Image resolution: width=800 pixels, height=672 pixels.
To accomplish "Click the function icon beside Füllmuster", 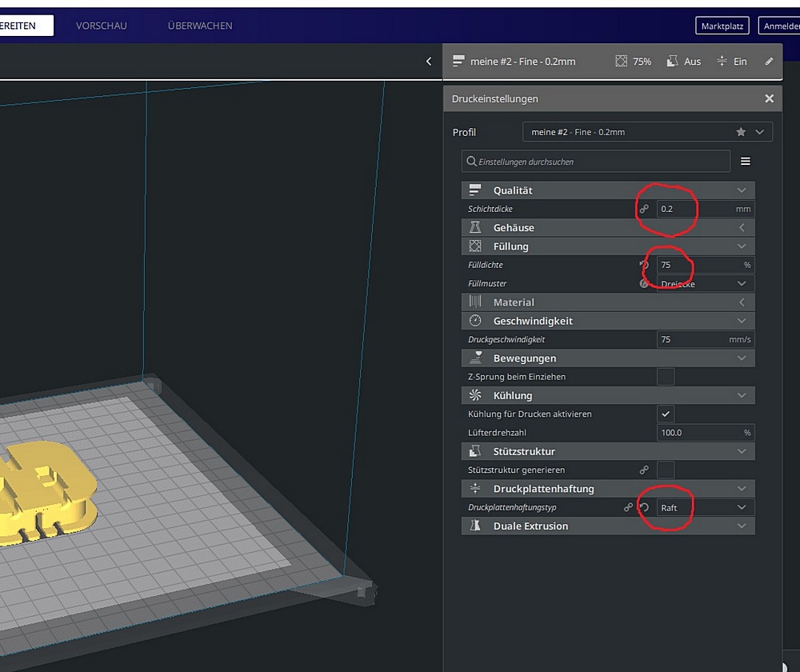I will coord(644,283).
